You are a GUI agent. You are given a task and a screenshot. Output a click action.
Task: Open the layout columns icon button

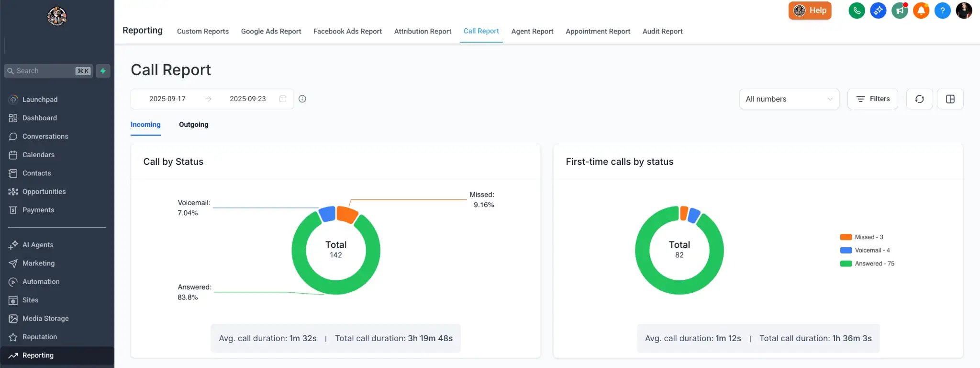click(x=950, y=99)
